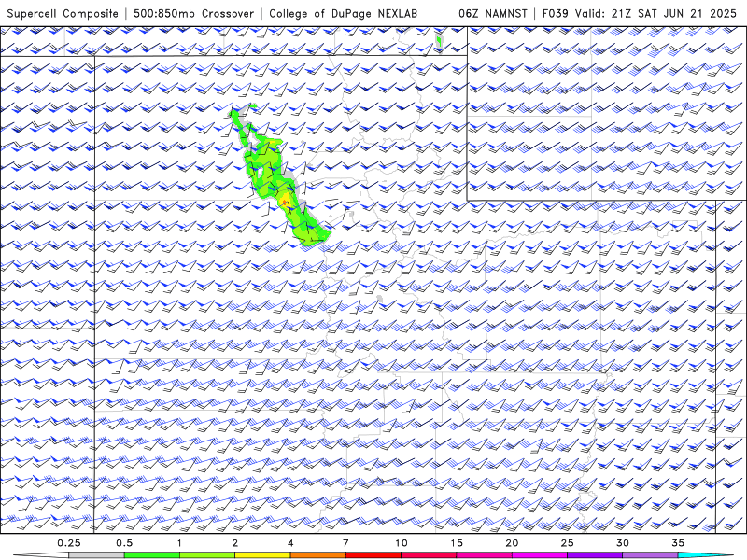This screenshot has width=747, height=560.
Task: Click the '06Z NAMNST' model run label
Action: 493,13
